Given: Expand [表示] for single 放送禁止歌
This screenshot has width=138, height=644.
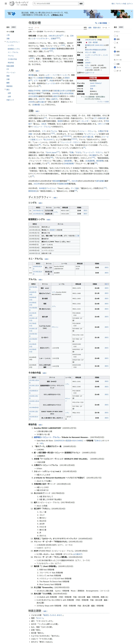Looking at the screenshot, I should [85, 214].
